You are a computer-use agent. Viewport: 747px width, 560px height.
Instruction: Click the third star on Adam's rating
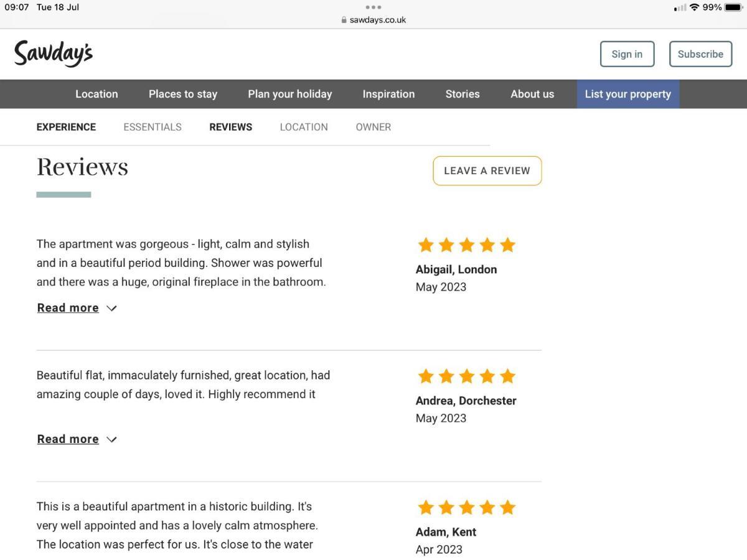467,508
